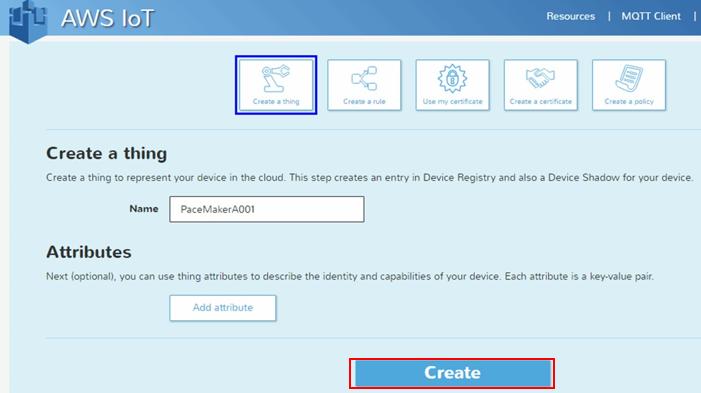Image resolution: width=701 pixels, height=393 pixels.
Task: Open the MQTT Client link
Action: [651, 16]
